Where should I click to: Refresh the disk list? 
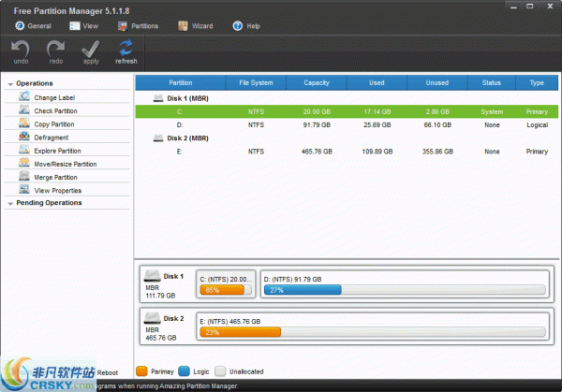(126, 50)
